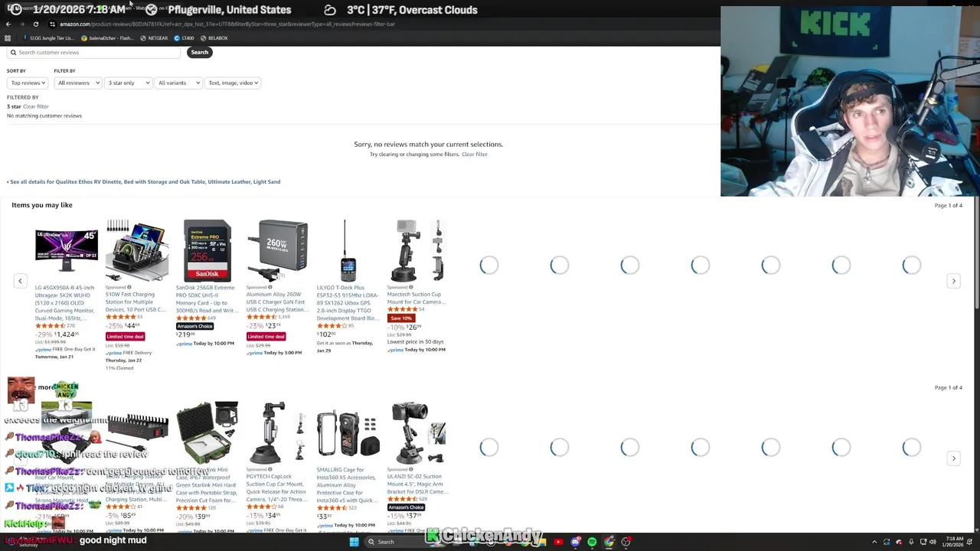Click the browser address bar URL
This screenshot has width=980, height=551.
tap(227, 24)
